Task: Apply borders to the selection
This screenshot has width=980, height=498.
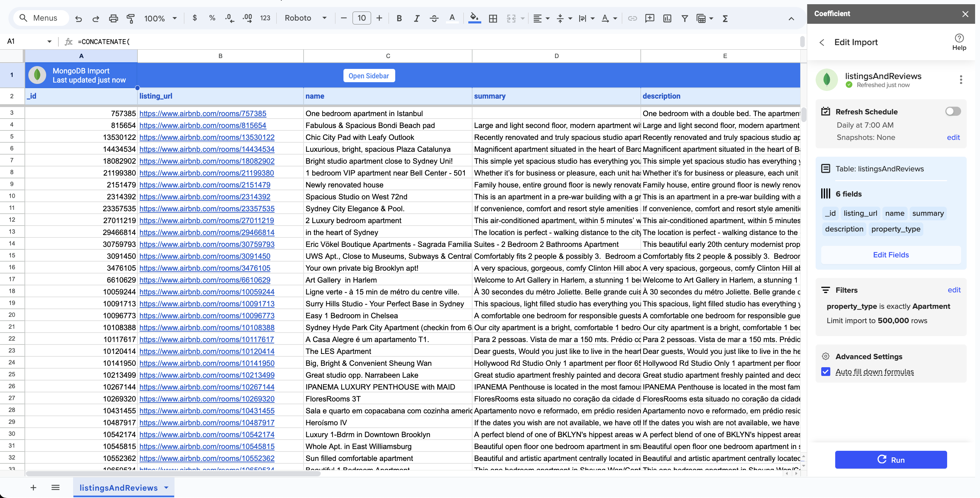Action: pos(493,18)
